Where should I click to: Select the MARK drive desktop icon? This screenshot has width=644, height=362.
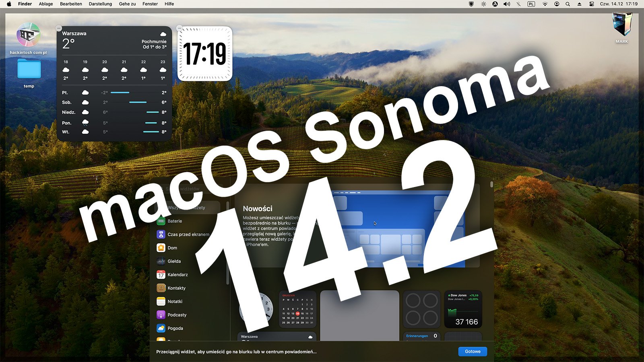tap(622, 28)
